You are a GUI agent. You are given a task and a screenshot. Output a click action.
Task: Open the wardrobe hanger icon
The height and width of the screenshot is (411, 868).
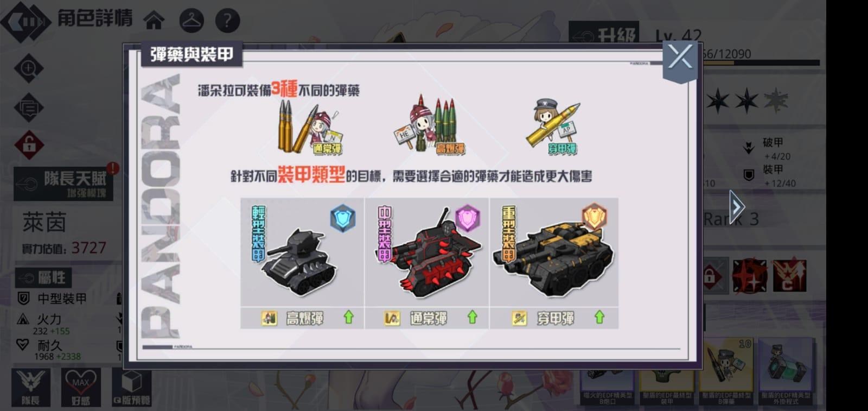[192, 21]
